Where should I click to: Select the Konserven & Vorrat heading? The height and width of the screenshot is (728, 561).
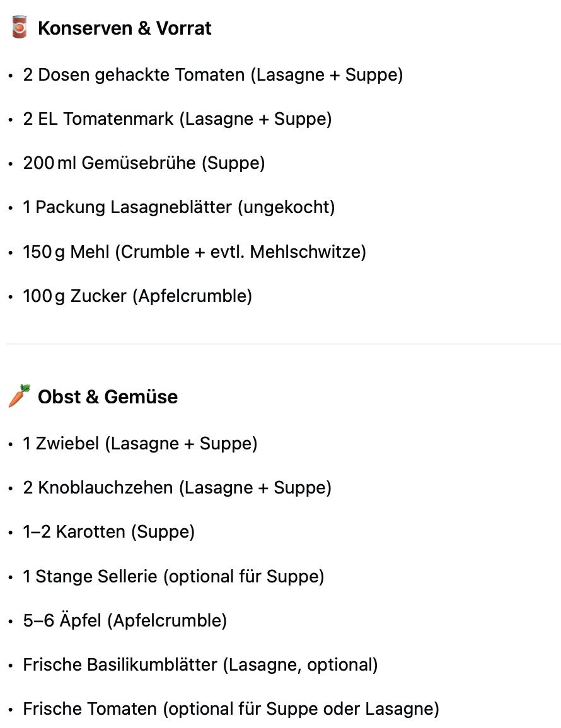(x=124, y=28)
